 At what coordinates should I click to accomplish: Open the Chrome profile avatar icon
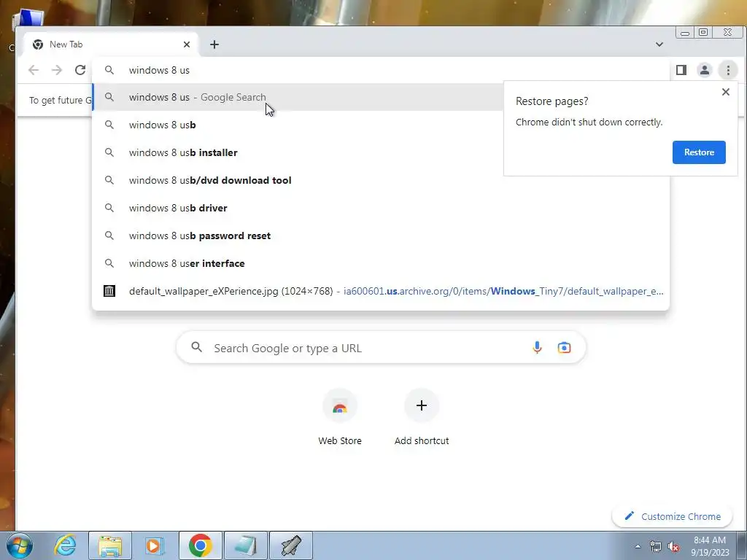[x=705, y=71]
